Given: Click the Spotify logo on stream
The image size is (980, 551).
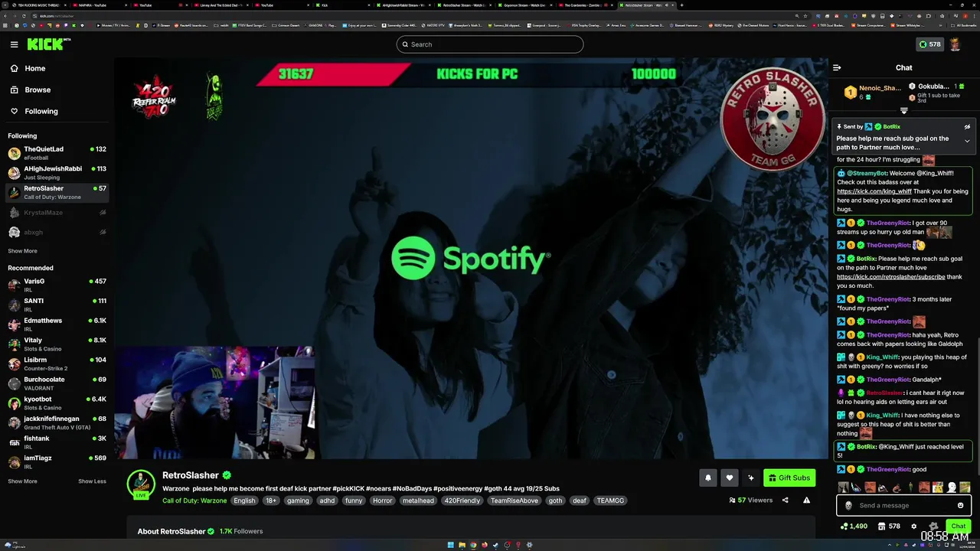Looking at the screenshot, I should click(471, 259).
